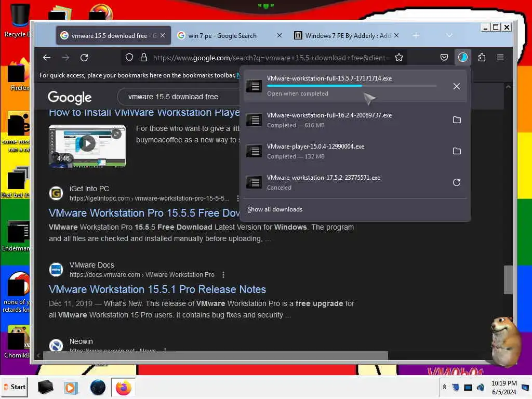
Task: Click download progress bar of VMware 15.5.7
Action: (352, 86)
